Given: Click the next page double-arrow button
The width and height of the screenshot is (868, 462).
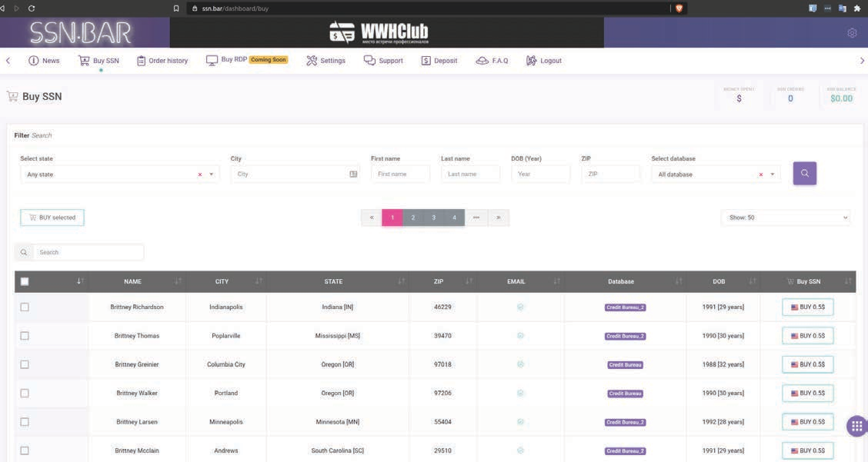Looking at the screenshot, I should pyautogui.click(x=498, y=218).
